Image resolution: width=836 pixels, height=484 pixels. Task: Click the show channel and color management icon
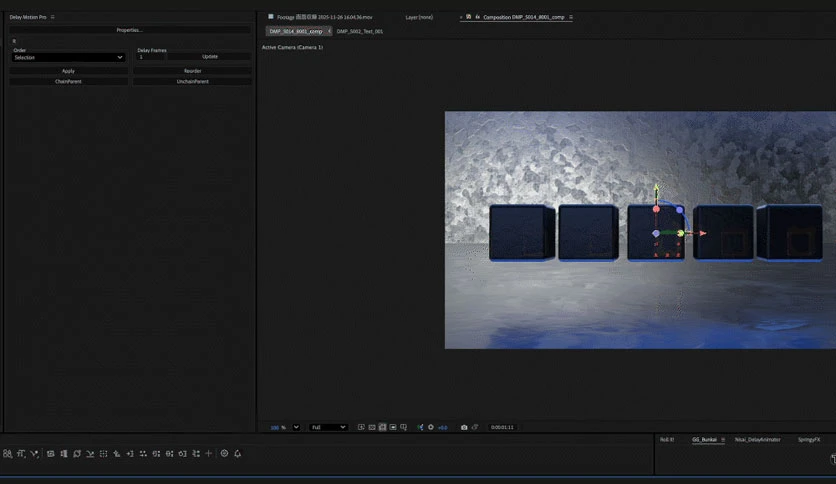coord(420,427)
